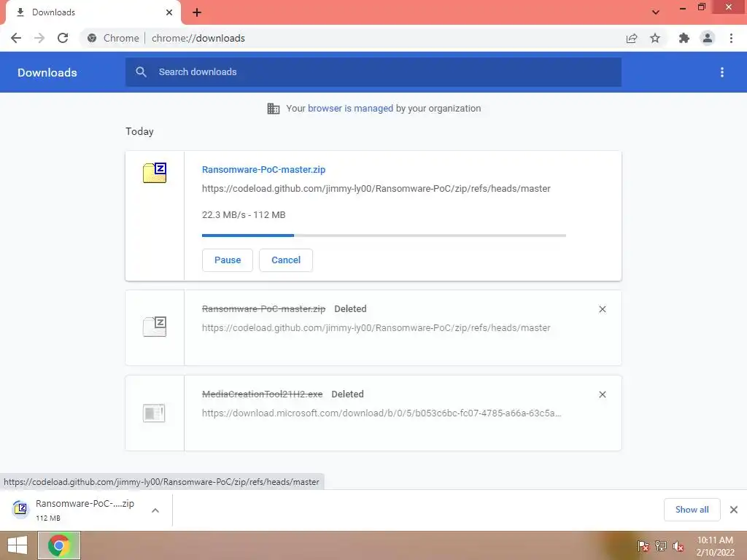The image size is (747, 560).
Task: Expand the download shelf item chevron
Action: tap(155, 510)
